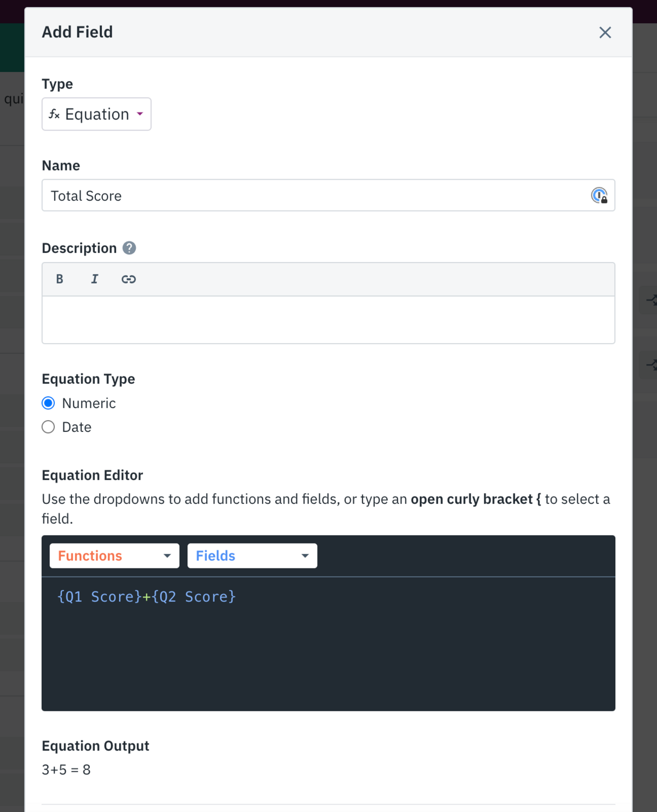Click the branching arrows icon peeking behind the dialog

651,300
